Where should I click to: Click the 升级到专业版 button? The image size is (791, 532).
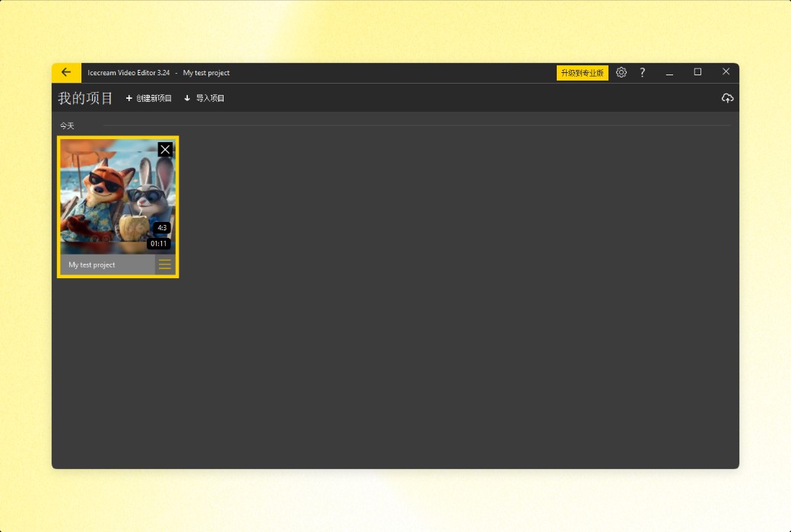coord(582,72)
